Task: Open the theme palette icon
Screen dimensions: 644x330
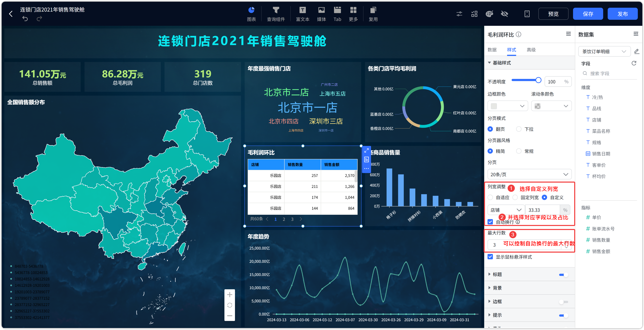Action: 489,14
